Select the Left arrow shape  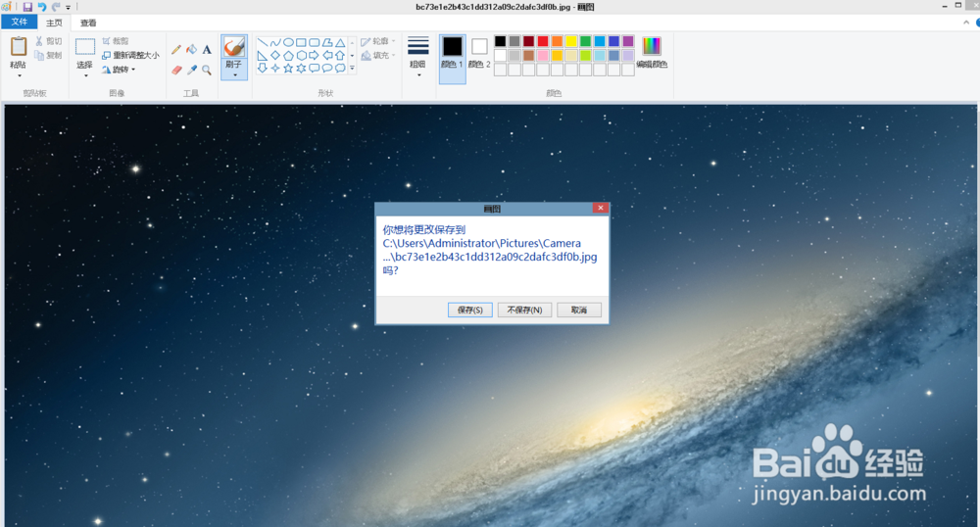327,56
